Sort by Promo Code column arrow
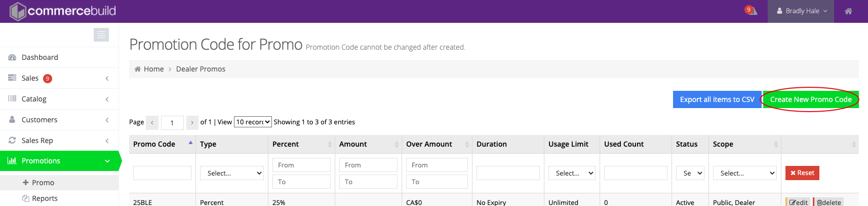This screenshot has height=206, width=868. click(x=190, y=144)
